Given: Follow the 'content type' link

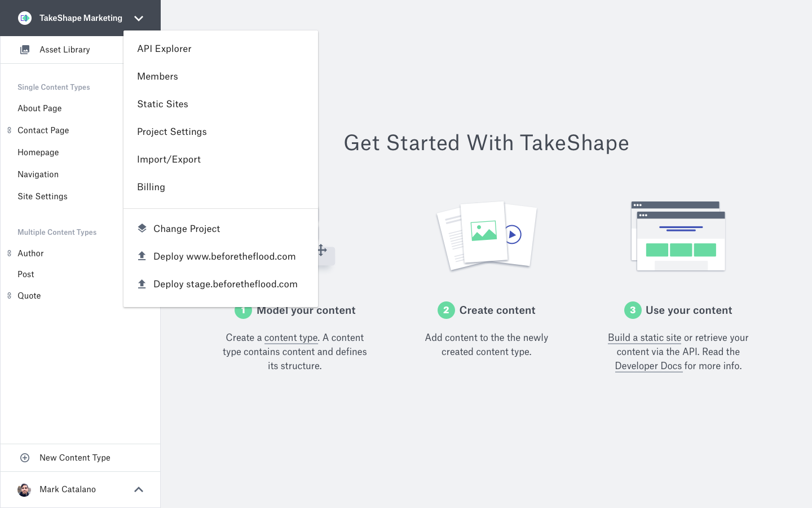Looking at the screenshot, I should pyautogui.click(x=291, y=338).
